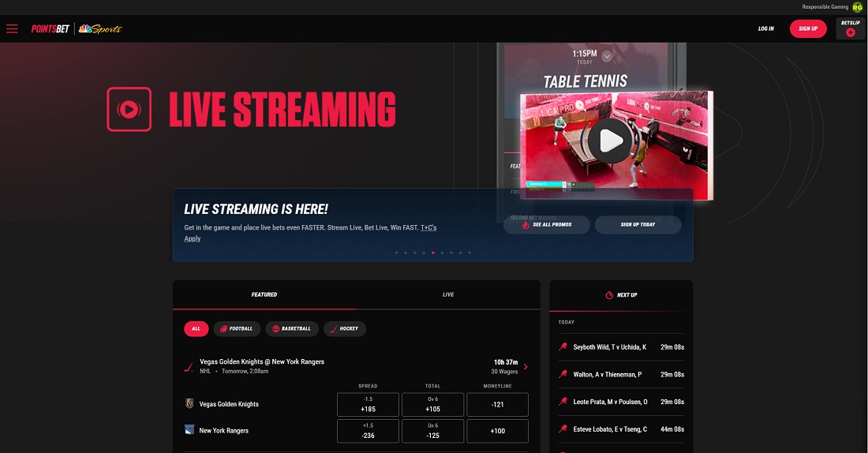
Task: Click the New York Rangers team name
Action: 223,430
